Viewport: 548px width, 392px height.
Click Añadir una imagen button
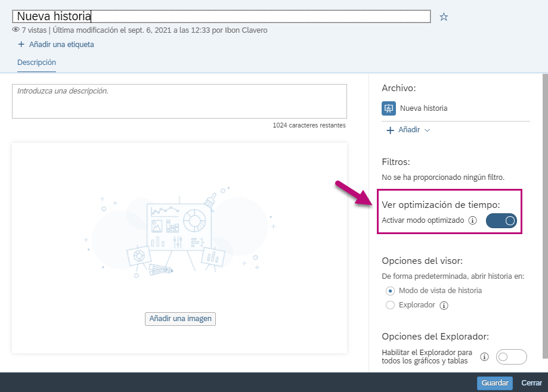pos(180,319)
